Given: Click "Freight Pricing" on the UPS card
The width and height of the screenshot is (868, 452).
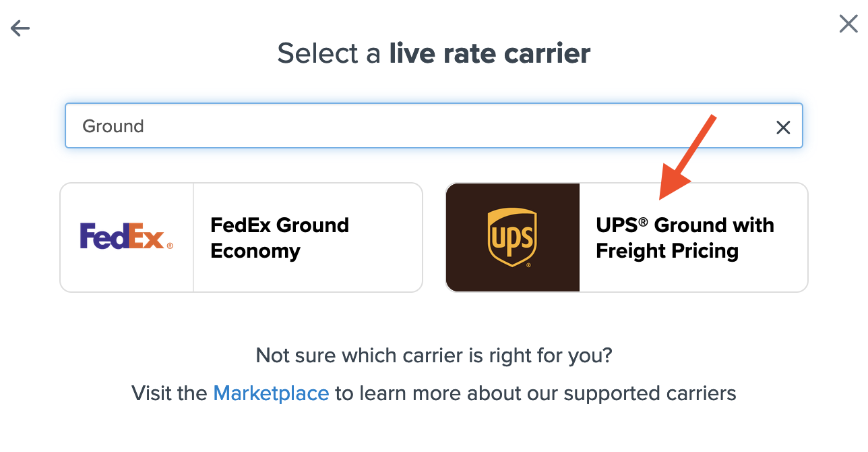Looking at the screenshot, I should 667,251.
